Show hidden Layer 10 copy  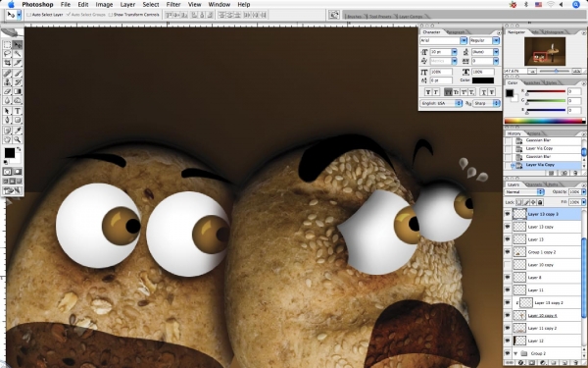pyautogui.click(x=508, y=265)
